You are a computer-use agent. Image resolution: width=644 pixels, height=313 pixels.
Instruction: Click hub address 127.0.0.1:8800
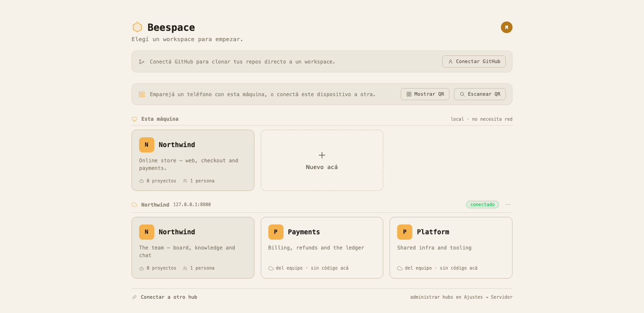click(x=192, y=205)
